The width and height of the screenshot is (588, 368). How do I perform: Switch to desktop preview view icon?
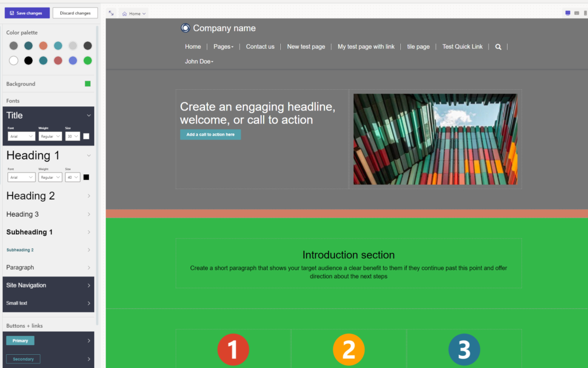(568, 13)
